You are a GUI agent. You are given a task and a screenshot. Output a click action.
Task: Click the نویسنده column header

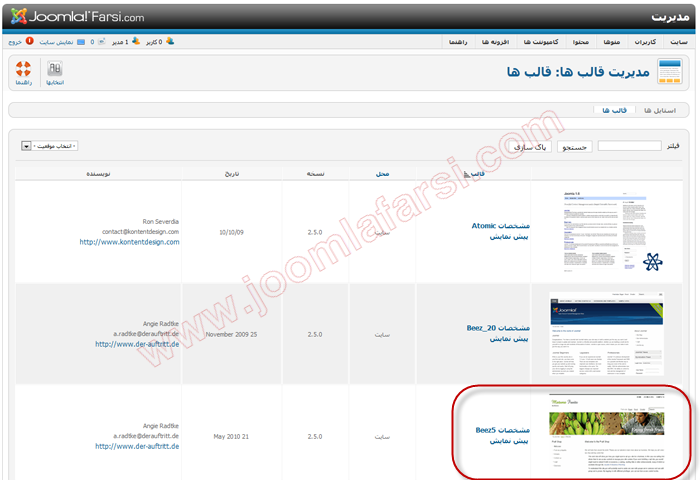[x=98, y=174]
